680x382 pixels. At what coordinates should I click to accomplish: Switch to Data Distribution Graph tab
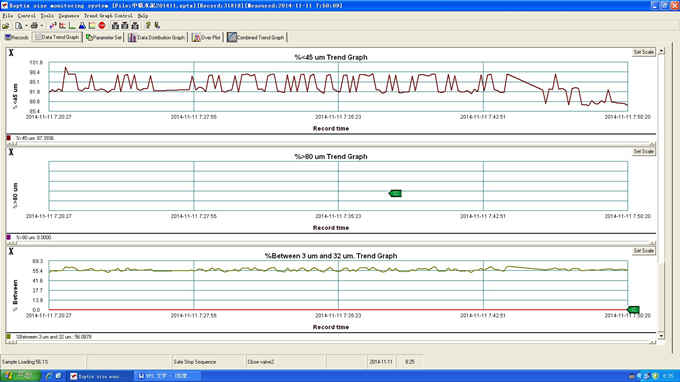pyautogui.click(x=157, y=38)
